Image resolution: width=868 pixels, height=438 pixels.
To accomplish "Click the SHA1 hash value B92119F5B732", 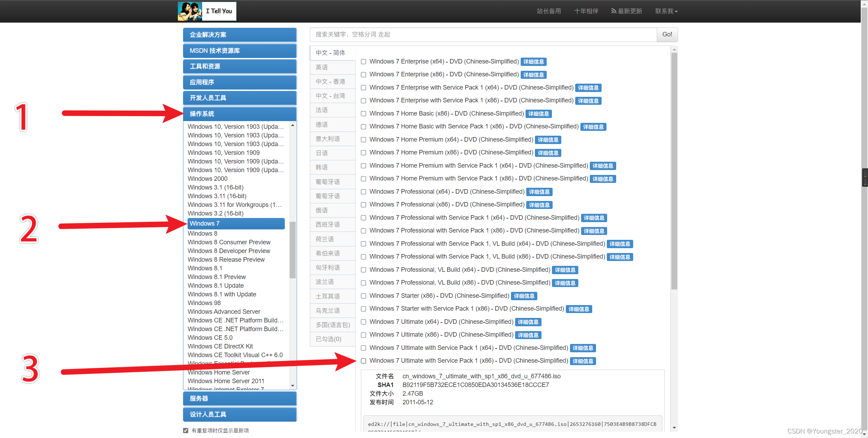I will [476, 385].
